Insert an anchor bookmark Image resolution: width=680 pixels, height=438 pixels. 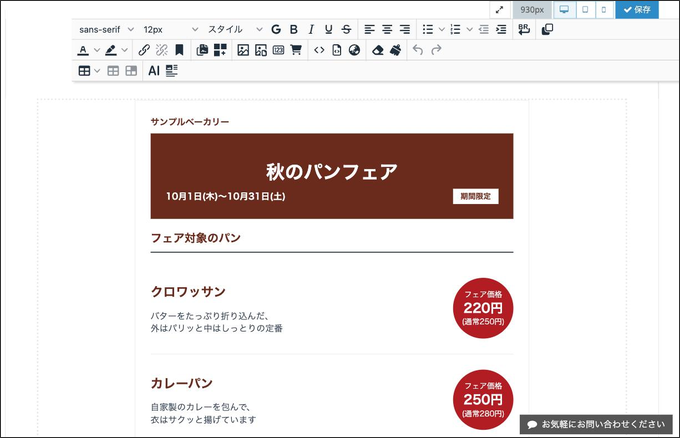tap(179, 50)
